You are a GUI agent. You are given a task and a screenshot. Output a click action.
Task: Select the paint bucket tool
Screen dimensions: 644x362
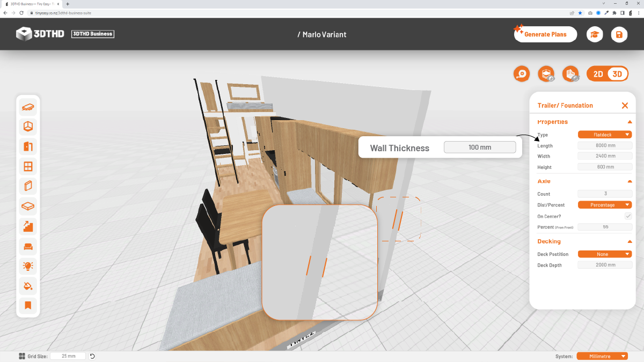point(28,285)
